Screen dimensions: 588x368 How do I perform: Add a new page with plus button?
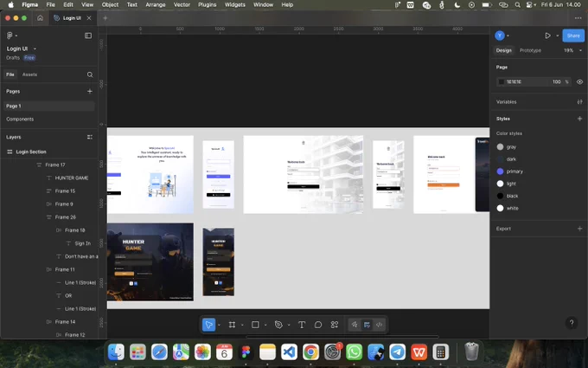[x=90, y=91]
